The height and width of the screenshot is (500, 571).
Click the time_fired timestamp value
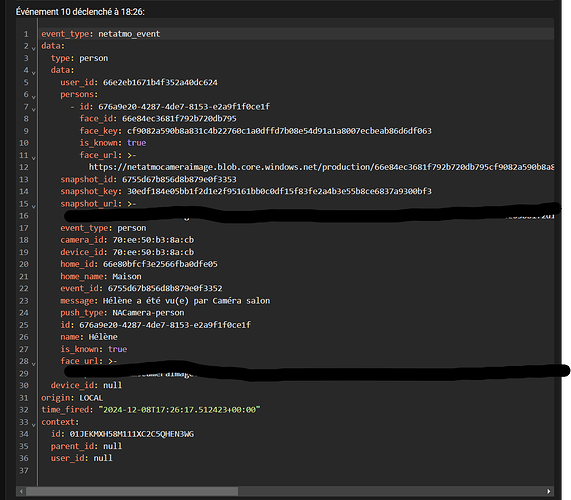(x=180, y=410)
